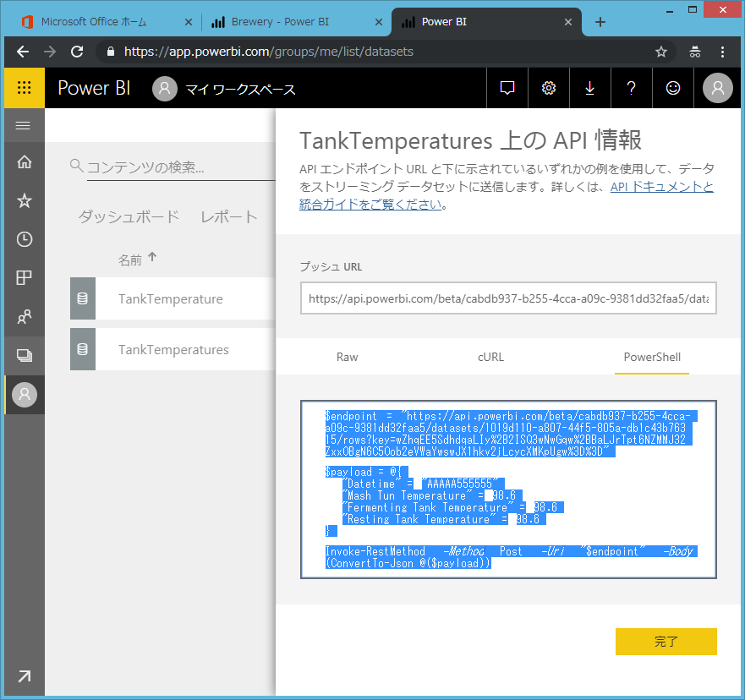Select the TankTemperatures dataset row
Image resolution: width=745 pixels, height=700 pixels.
pyautogui.click(x=173, y=349)
